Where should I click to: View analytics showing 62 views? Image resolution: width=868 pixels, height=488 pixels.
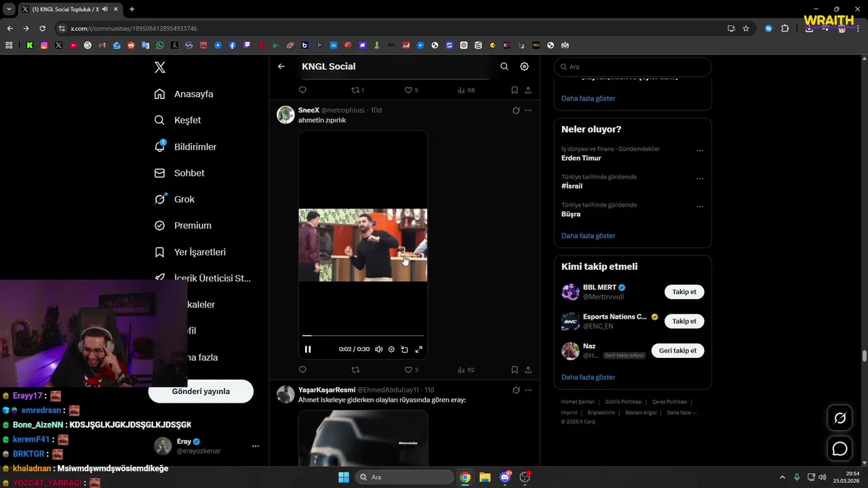(466, 369)
